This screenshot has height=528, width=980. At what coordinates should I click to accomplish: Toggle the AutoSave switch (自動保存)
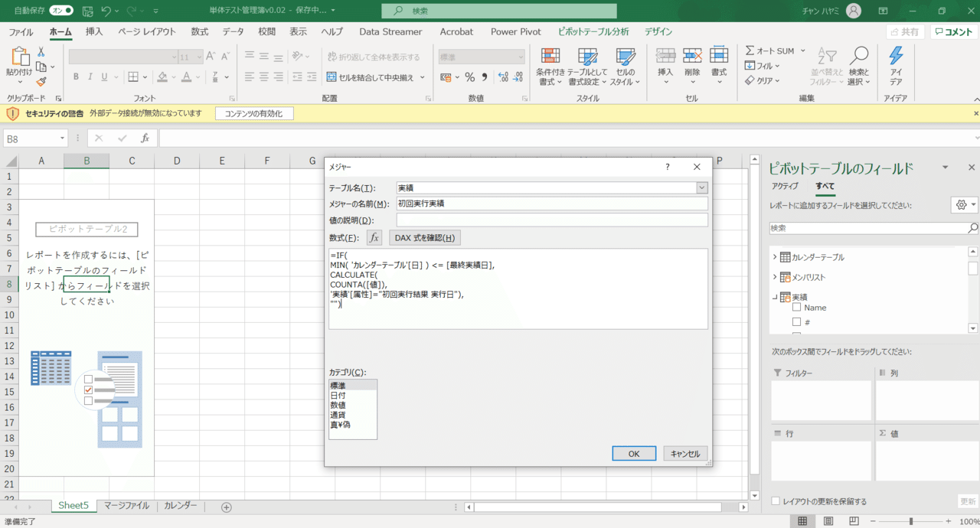pyautogui.click(x=61, y=11)
